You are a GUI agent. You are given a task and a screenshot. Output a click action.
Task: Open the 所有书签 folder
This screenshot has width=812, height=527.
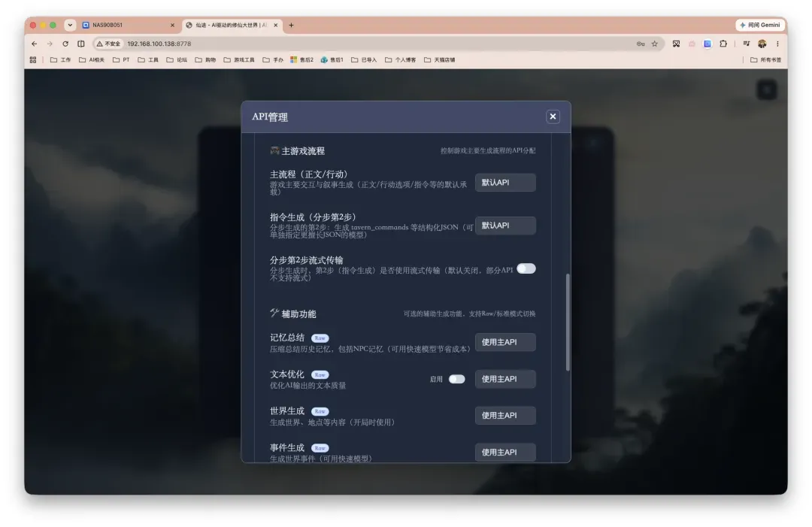coord(766,60)
